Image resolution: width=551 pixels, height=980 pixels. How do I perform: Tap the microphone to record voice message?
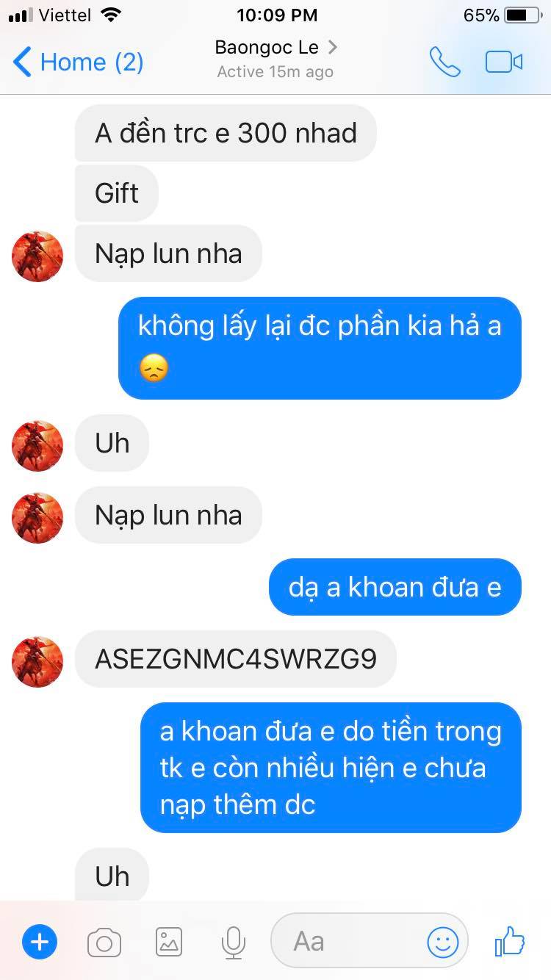[234, 942]
